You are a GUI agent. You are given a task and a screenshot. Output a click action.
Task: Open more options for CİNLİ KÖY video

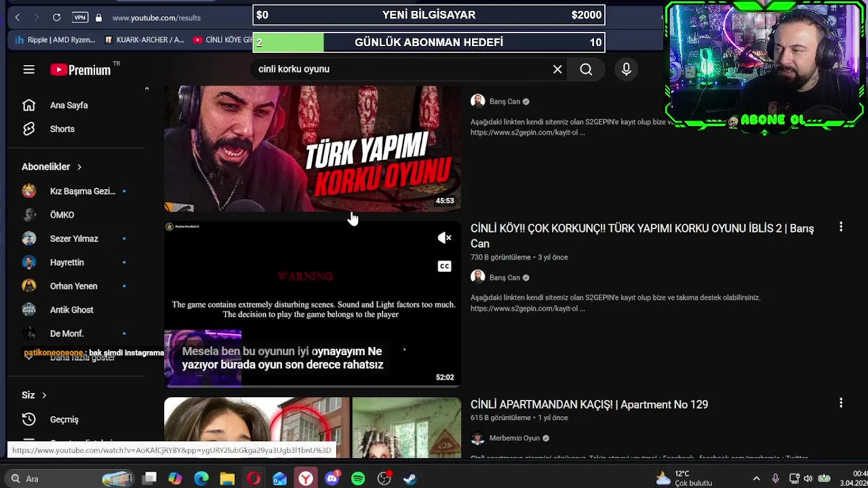[x=841, y=228]
